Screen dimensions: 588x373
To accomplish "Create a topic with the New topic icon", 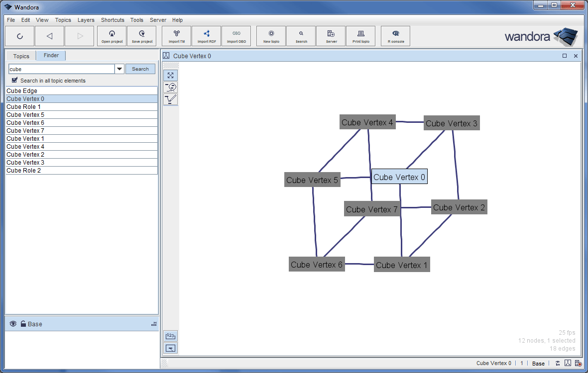I will (x=270, y=36).
